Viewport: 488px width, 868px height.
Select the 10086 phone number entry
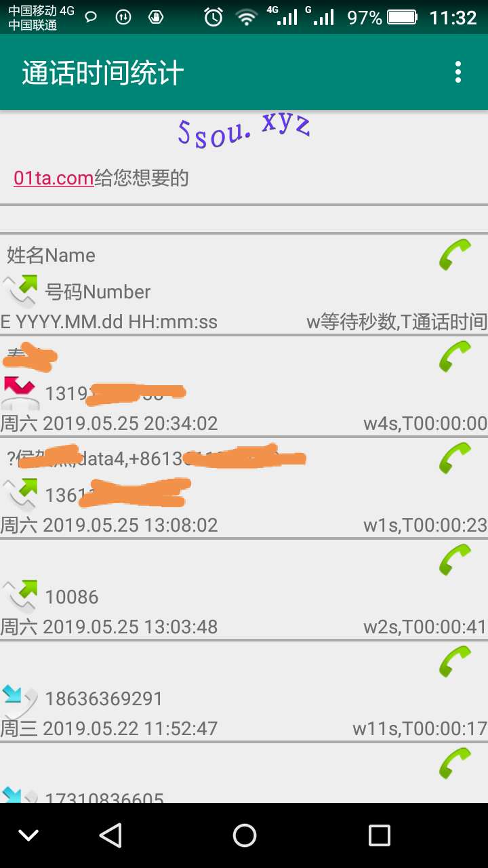[72, 597]
